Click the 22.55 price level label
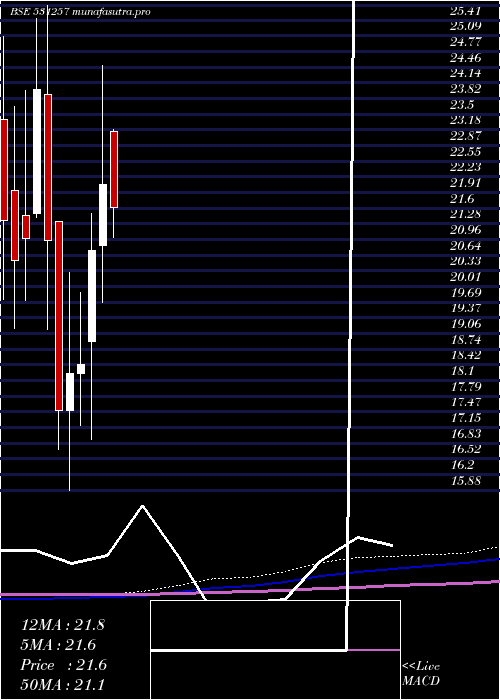The height and width of the screenshot is (700, 500). tap(465, 151)
